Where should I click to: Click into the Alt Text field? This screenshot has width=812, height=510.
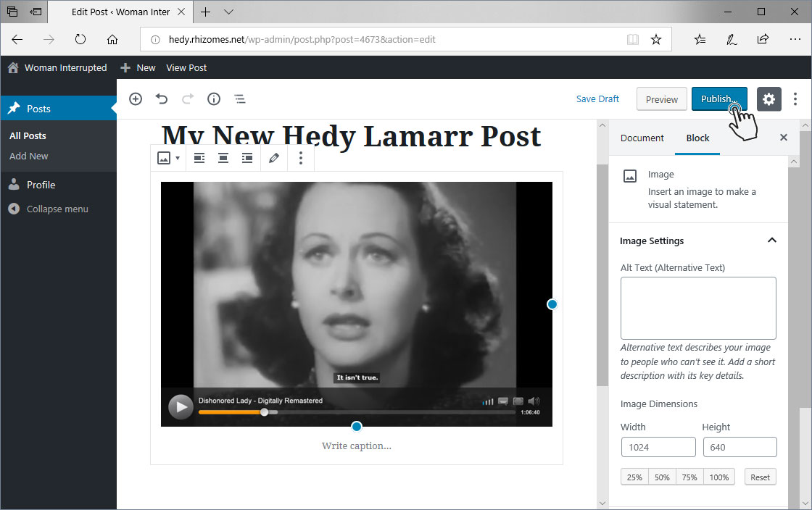(698, 309)
